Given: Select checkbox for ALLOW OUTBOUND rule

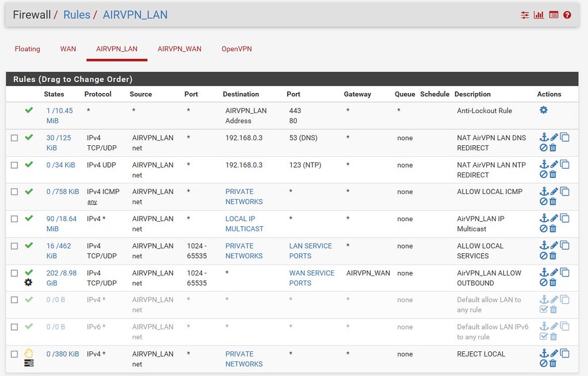Looking at the screenshot, I should (x=14, y=273).
